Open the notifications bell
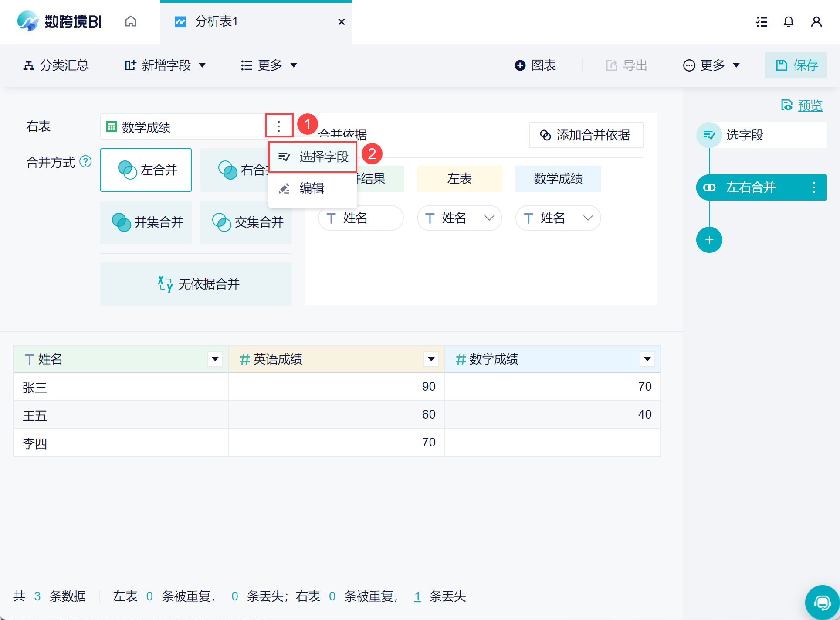 (788, 22)
